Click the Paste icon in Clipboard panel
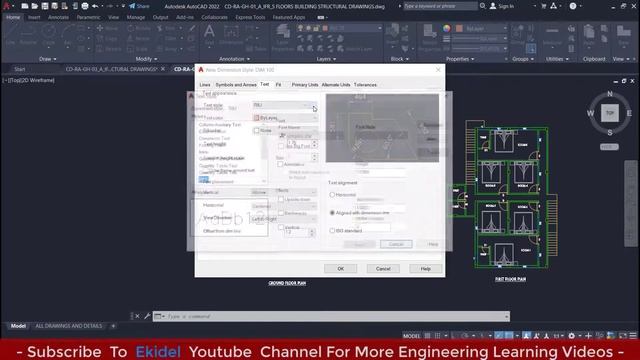The width and height of the screenshot is (640, 360). click(589, 35)
